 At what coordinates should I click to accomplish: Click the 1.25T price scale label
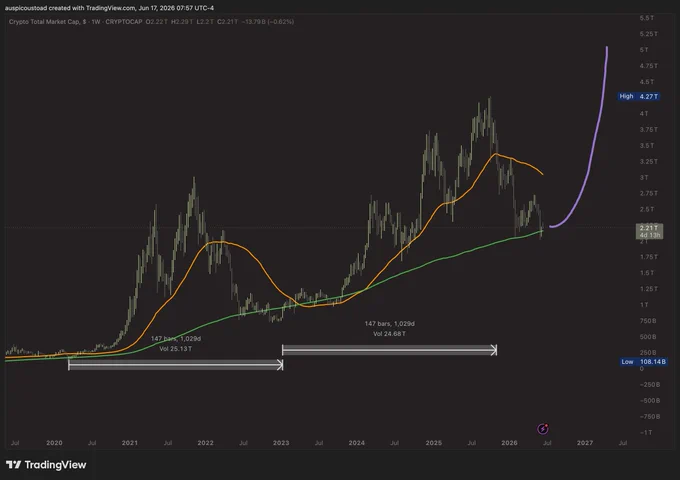pyautogui.click(x=648, y=289)
